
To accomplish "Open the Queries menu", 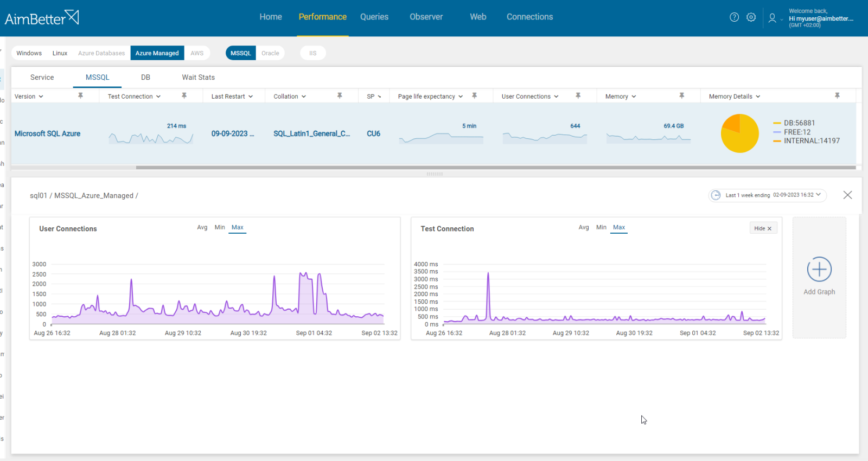I will 374,17.
